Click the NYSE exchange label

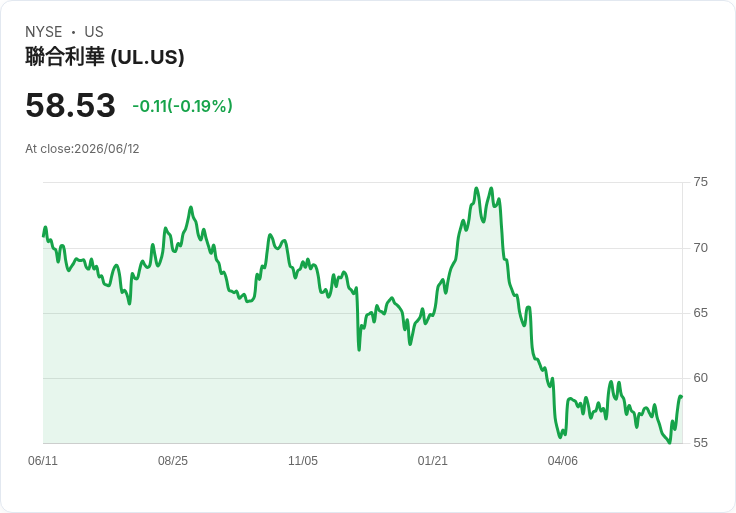[44, 32]
